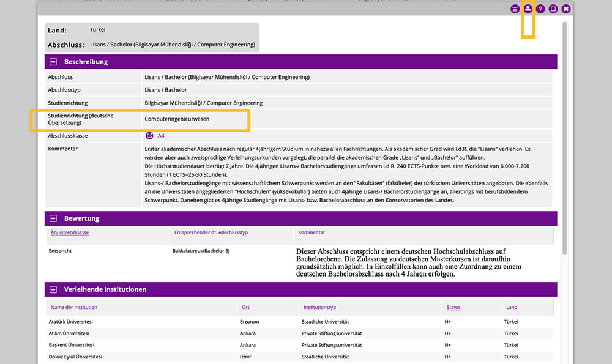Click the Name der Institution column header

point(73,307)
